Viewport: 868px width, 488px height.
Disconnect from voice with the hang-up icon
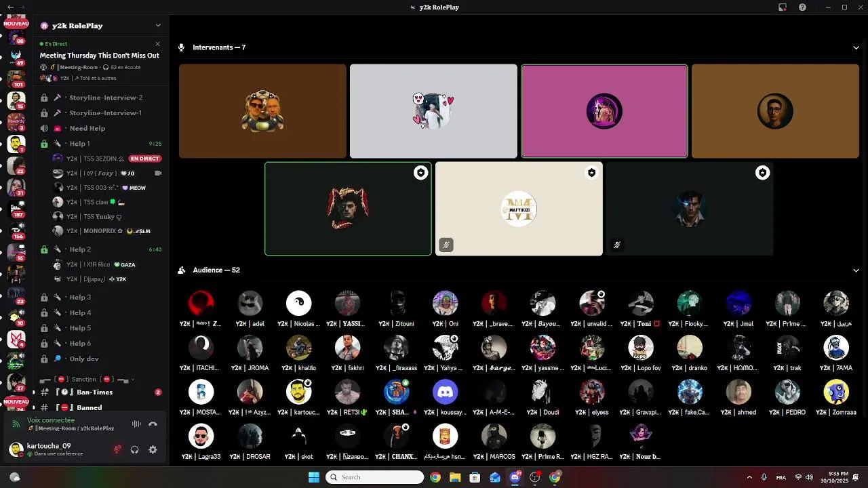point(153,424)
